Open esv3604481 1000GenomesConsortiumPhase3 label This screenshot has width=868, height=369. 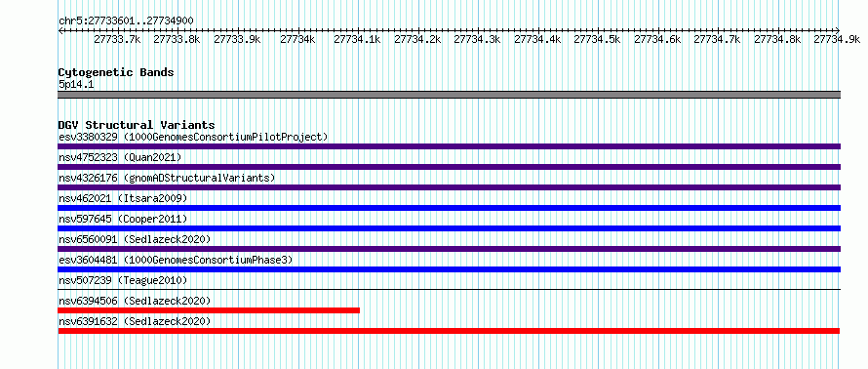point(176,260)
